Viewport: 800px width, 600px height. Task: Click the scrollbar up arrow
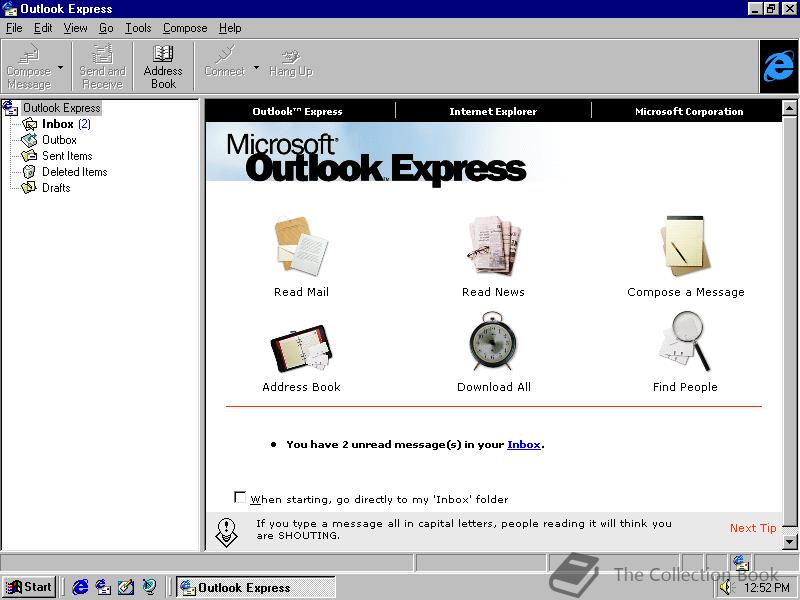(x=789, y=108)
